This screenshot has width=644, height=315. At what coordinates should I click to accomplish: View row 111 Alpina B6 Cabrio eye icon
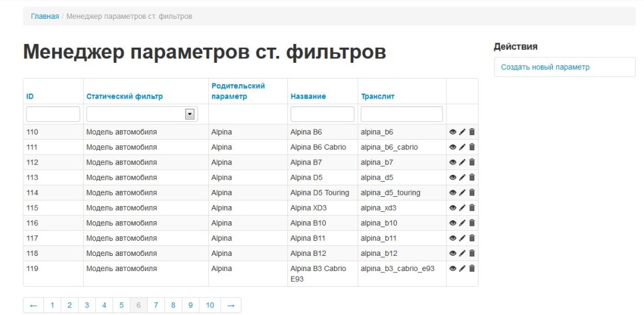tap(453, 147)
